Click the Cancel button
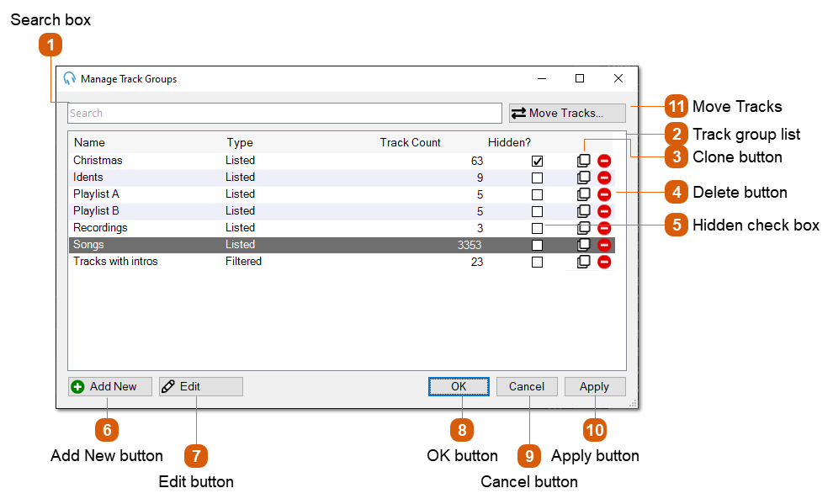This screenshot has height=504, width=833. pyautogui.click(x=527, y=386)
